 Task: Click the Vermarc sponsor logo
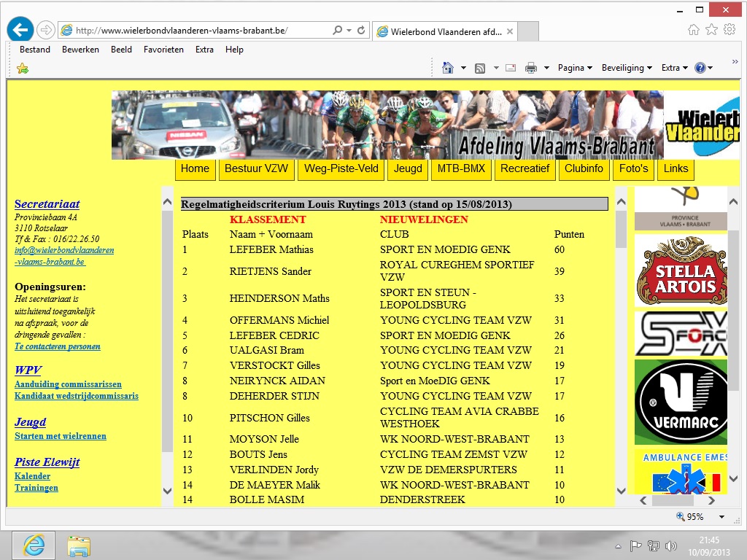681,402
